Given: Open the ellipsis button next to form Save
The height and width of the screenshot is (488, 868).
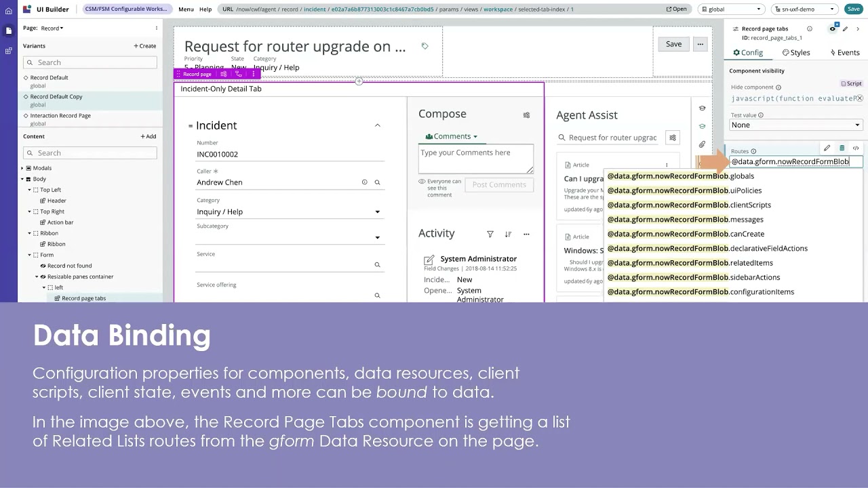Looking at the screenshot, I should pyautogui.click(x=701, y=44).
